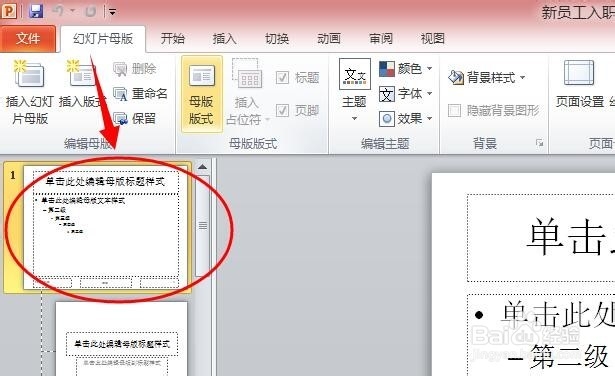Screen dimensions: 615x376
Task: Open the 颜色 colors dropdown arrow
Action: (x=429, y=69)
